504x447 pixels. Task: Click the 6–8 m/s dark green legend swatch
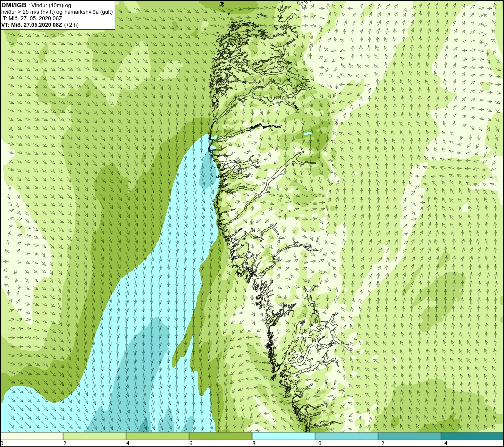221,436
